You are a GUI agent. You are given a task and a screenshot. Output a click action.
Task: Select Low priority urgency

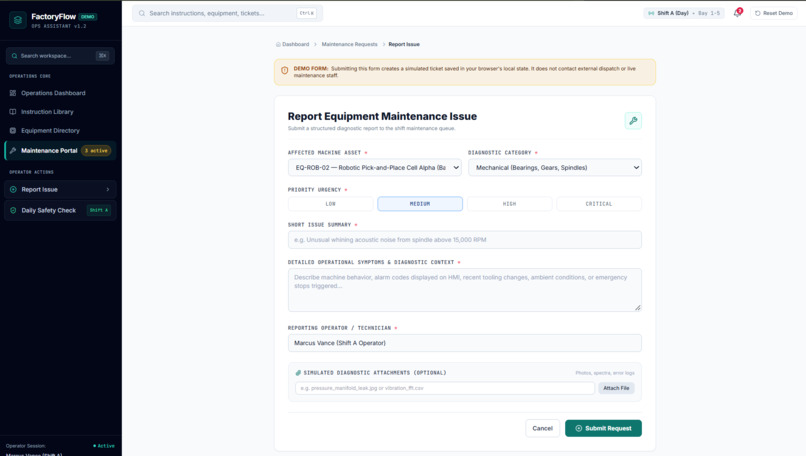331,204
